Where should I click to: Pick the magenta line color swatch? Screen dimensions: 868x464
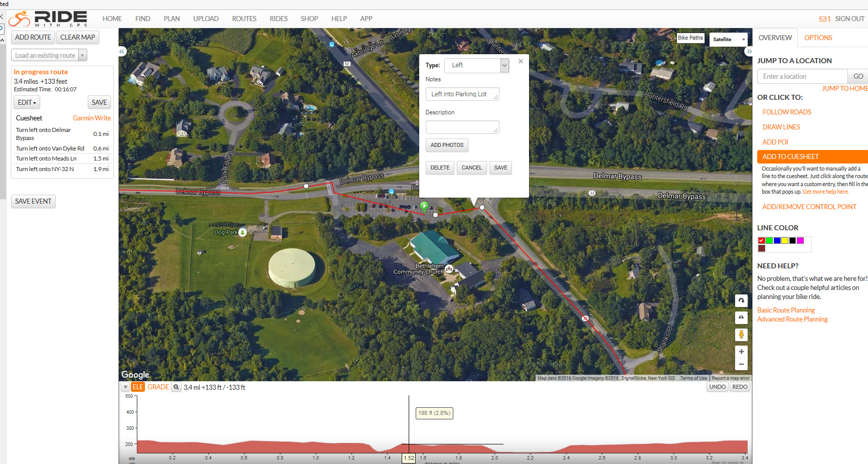pos(800,241)
